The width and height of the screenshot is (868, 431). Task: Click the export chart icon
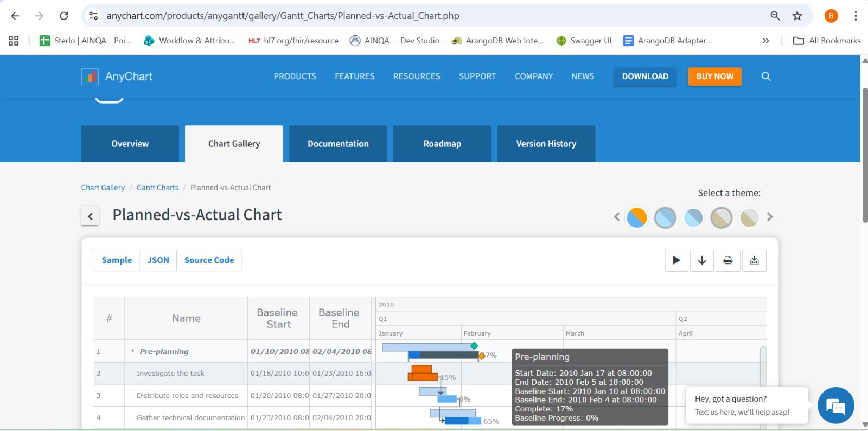pyautogui.click(x=754, y=261)
